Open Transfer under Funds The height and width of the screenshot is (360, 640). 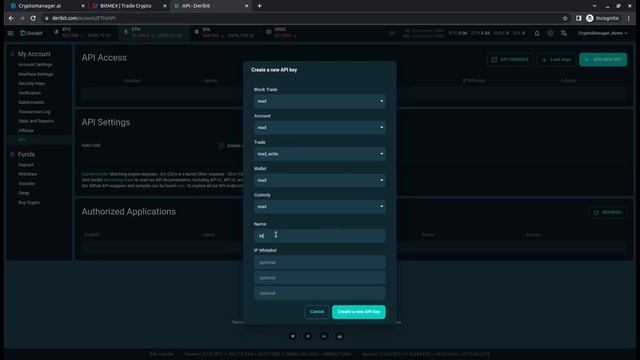(27, 184)
